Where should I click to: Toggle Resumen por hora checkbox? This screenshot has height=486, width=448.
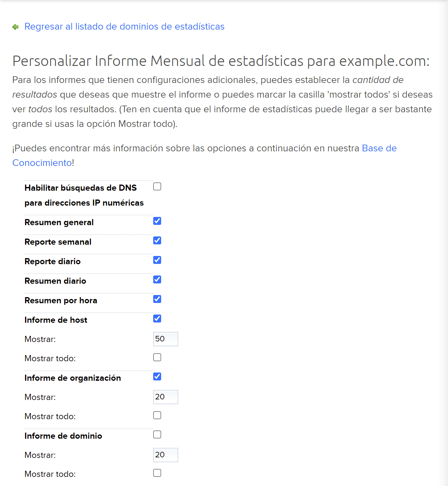[x=157, y=299]
